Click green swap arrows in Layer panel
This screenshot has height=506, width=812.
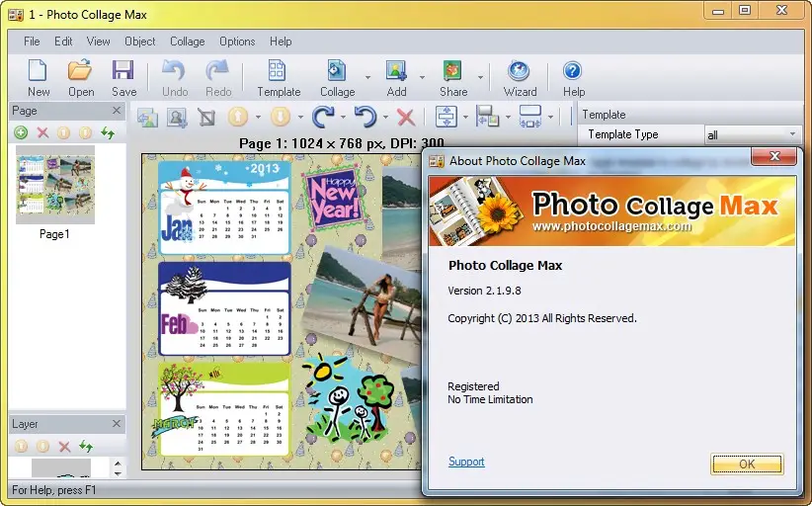86,446
